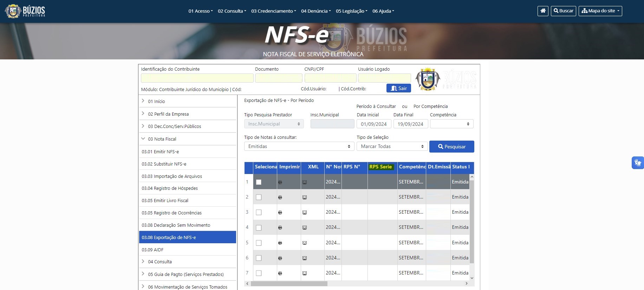Click the Data Inicial date field
Viewport: 644px width, 290px height.
pos(374,124)
